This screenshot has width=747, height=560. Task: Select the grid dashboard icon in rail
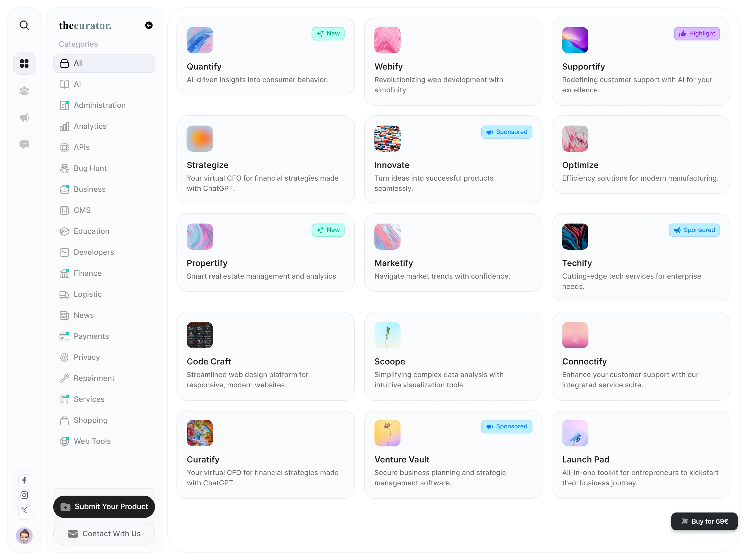(24, 63)
